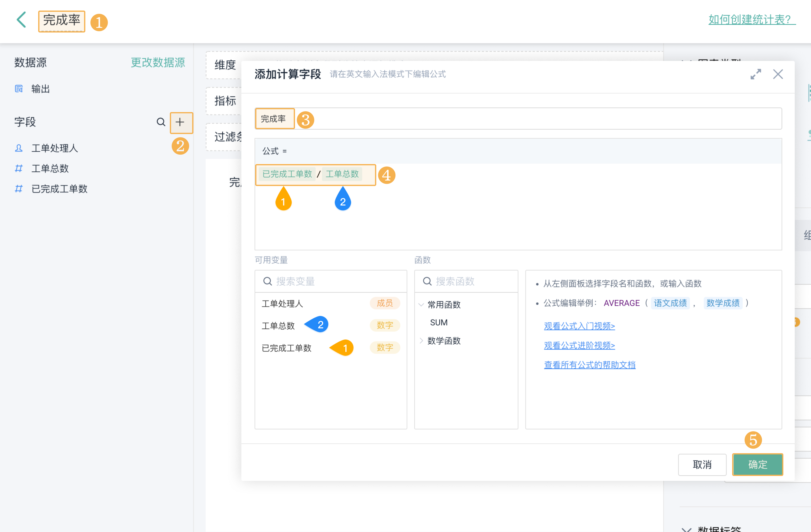Collapse the 常用函数 category
The height and width of the screenshot is (532, 811).
pyautogui.click(x=421, y=305)
